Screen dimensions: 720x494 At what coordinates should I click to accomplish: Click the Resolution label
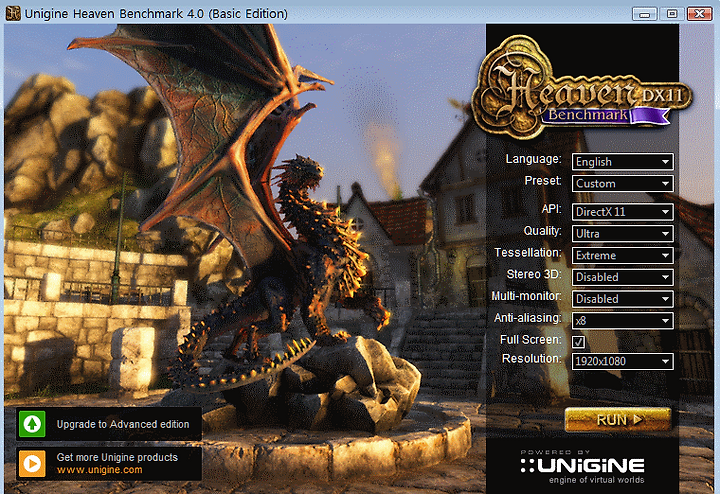tap(531, 359)
